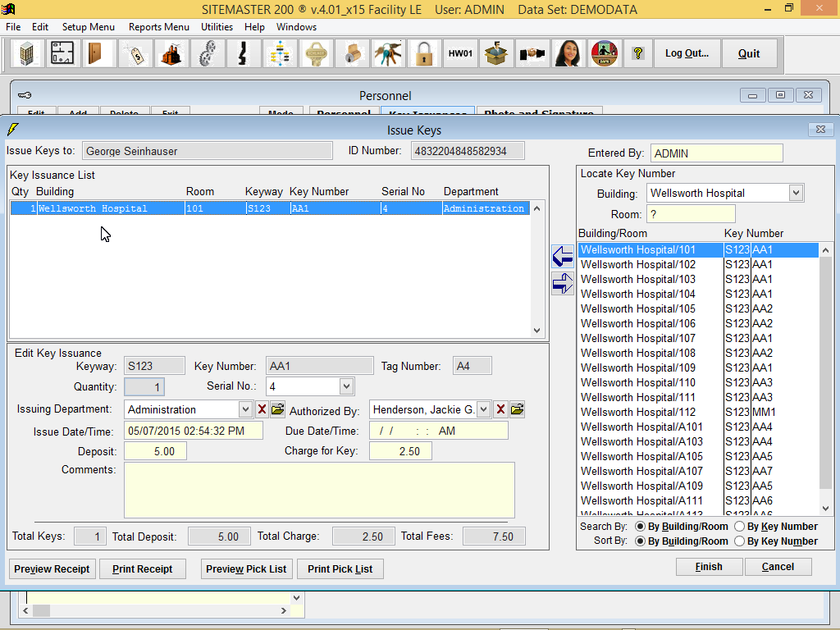Open the Windows menu

(x=296, y=27)
